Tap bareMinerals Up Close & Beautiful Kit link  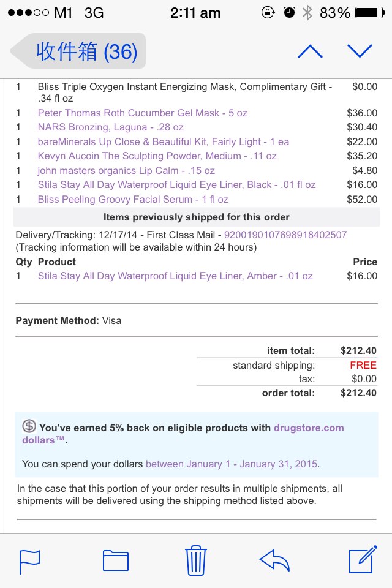(x=163, y=141)
